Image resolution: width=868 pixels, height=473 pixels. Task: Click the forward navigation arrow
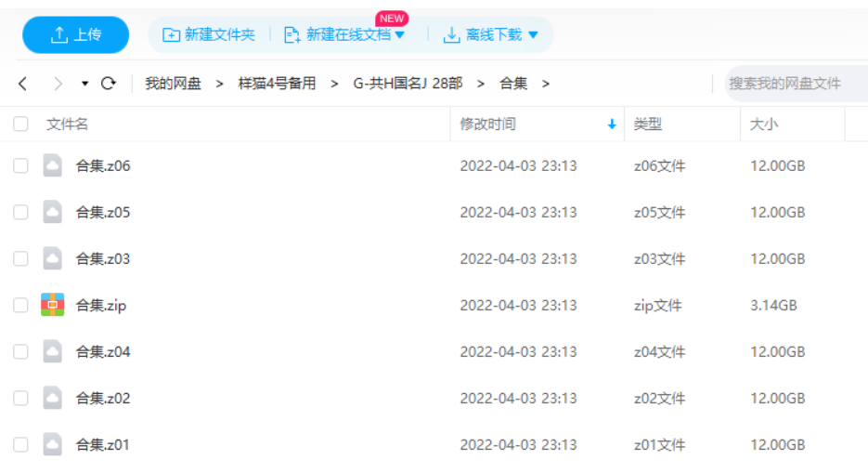pos(58,84)
